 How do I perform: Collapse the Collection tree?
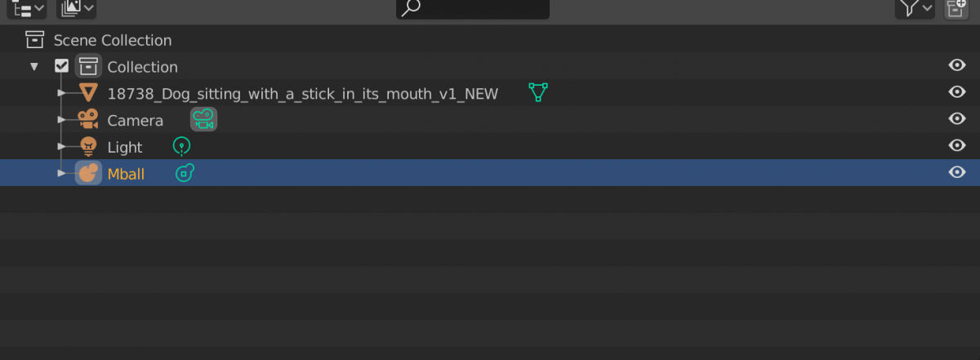pos(34,67)
